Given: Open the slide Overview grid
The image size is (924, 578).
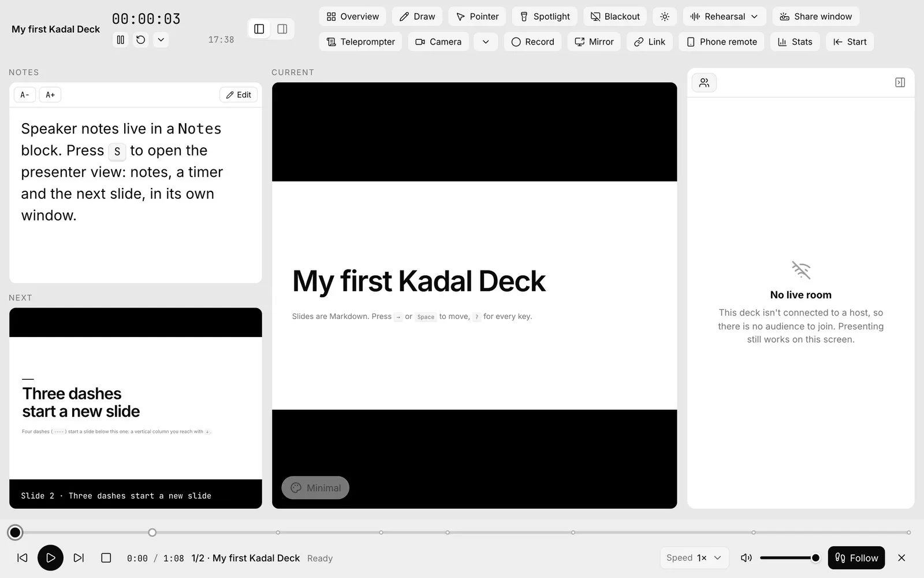Looking at the screenshot, I should (x=353, y=16).
